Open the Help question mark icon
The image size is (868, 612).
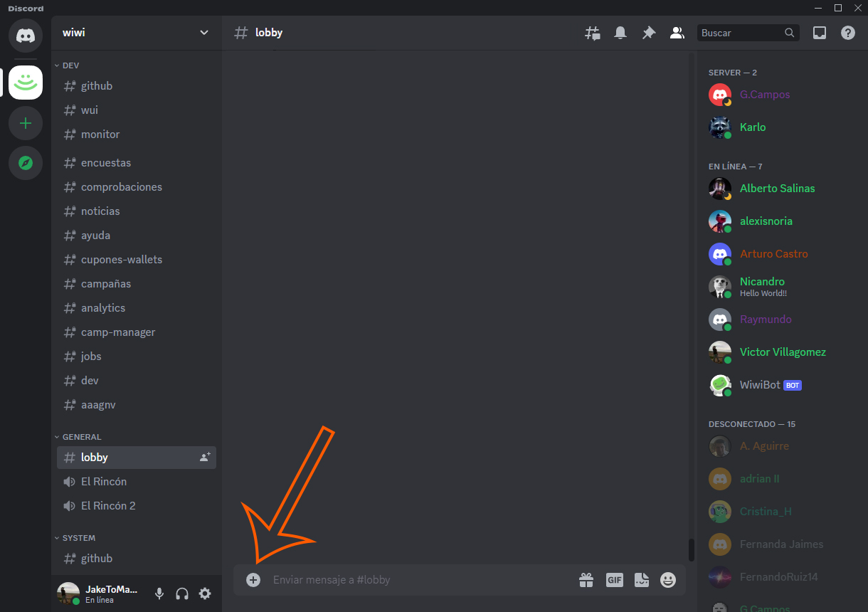click(848, 33)
